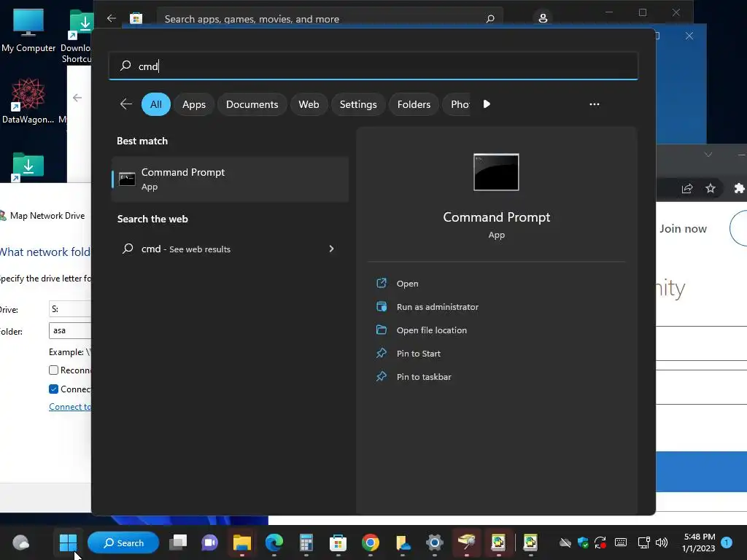Viewport: 747px width, 560px height.
Task: Open the three-dots options menu
Action: coord(594,104)
